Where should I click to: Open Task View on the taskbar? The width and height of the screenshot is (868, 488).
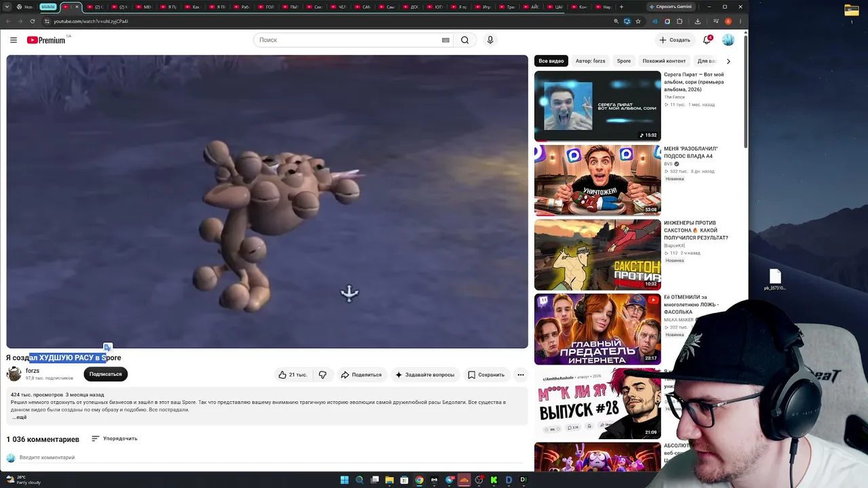(374, 480)
